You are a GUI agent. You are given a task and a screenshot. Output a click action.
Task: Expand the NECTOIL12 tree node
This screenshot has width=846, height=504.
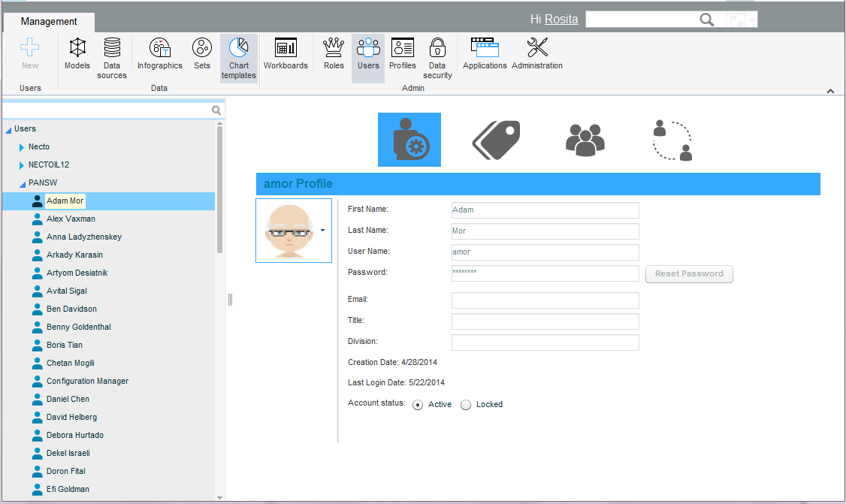click(22, 165)
